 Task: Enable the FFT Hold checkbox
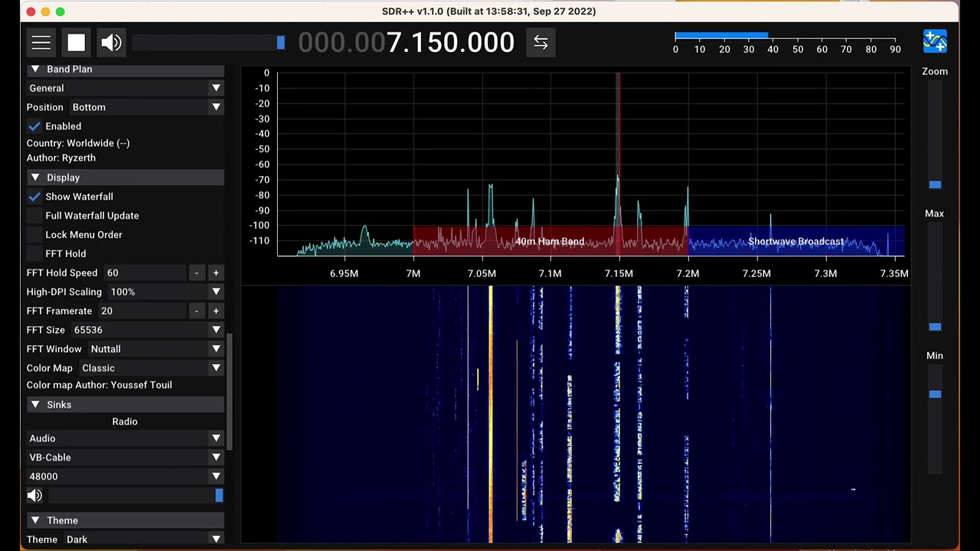(34, 254)
